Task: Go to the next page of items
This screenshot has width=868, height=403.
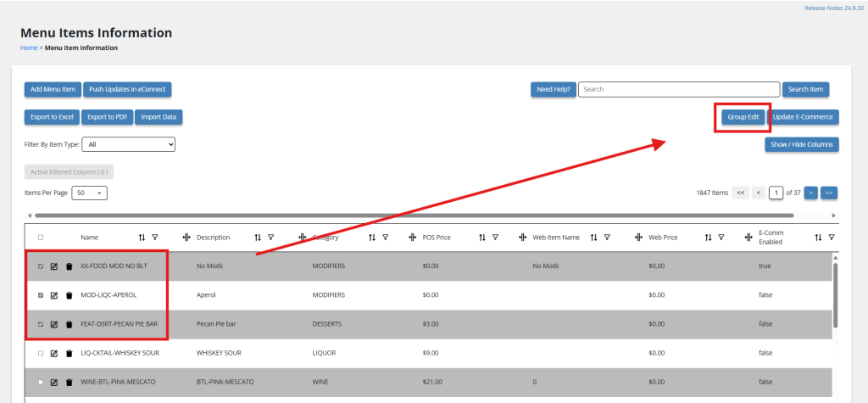Action: (810, 193)
